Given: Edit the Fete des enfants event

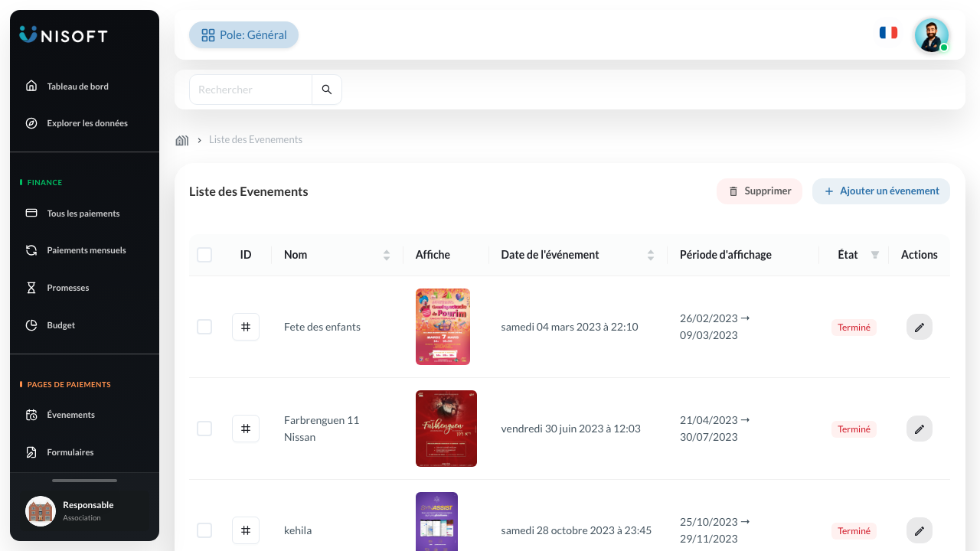Looking at the screenshot, I should pyautogui.click(x=920, y=327).
